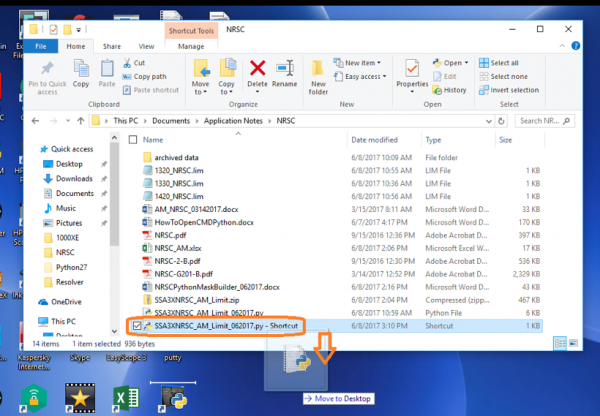Image resolution: width=600 pixels, height=416 pixels.
Task: Click the Rename icon in ribbon
Action: click(284, 74)
